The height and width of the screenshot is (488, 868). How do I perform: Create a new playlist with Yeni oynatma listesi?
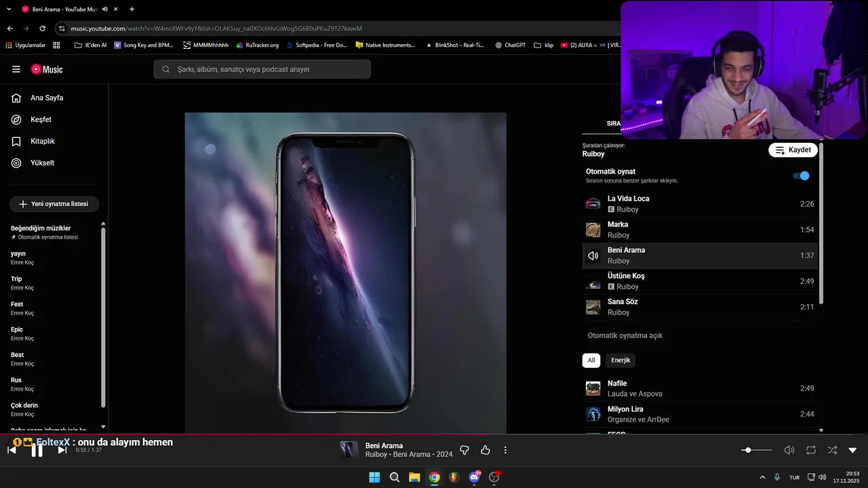tap(54, 204)
